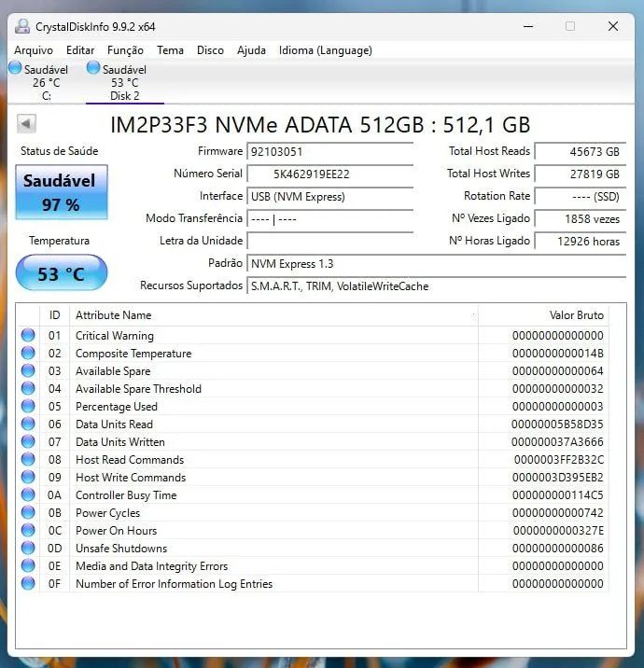The height and width of the screenshot is (668, 644).
Task: Click the empty Letra da Unidade field
Action: pyautogui.click(x=329, y=241)
